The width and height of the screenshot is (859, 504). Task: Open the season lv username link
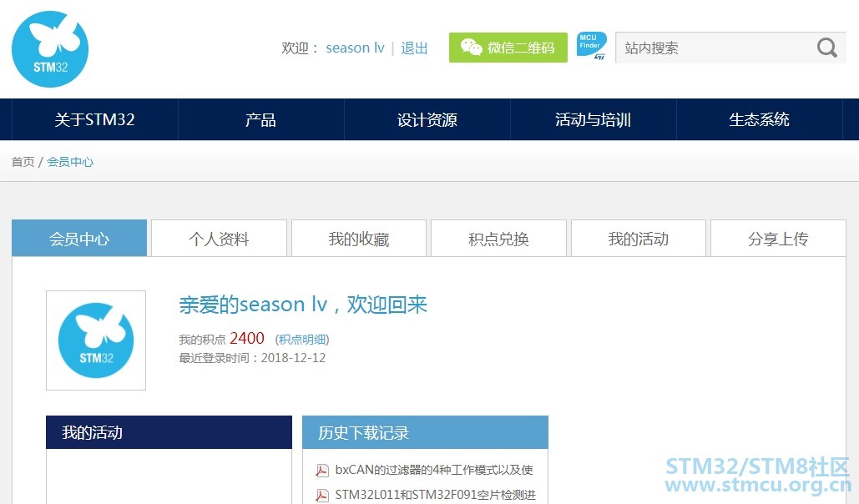pos(355,48)
